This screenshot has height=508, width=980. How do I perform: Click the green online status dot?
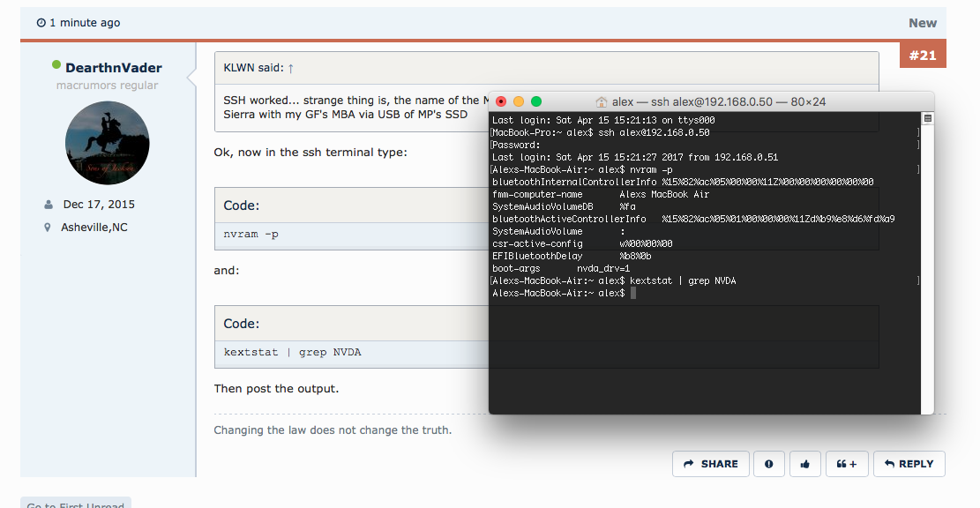tap(56, 65)
